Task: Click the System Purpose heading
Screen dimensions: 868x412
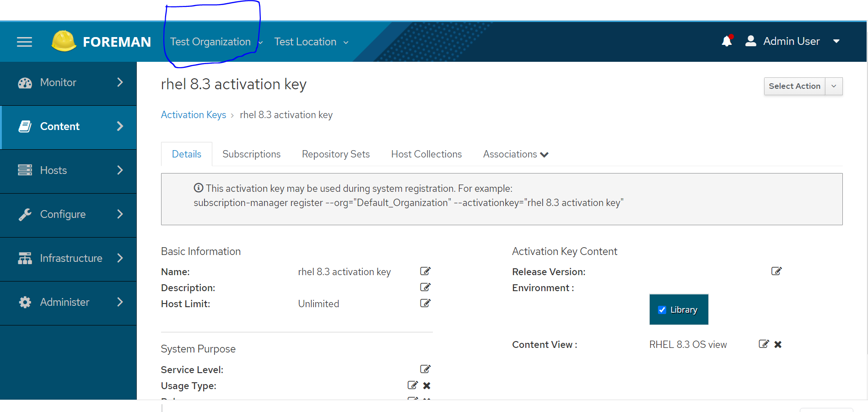Action: [198, 349]
